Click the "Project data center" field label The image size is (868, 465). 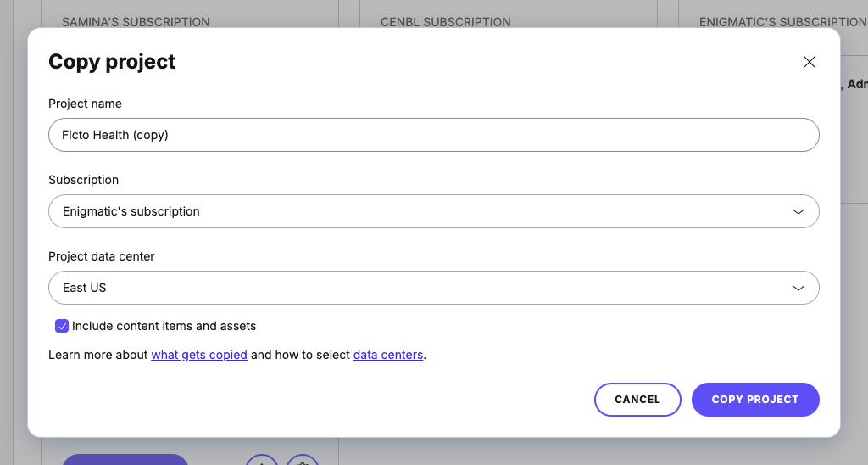tap(102, 256)
